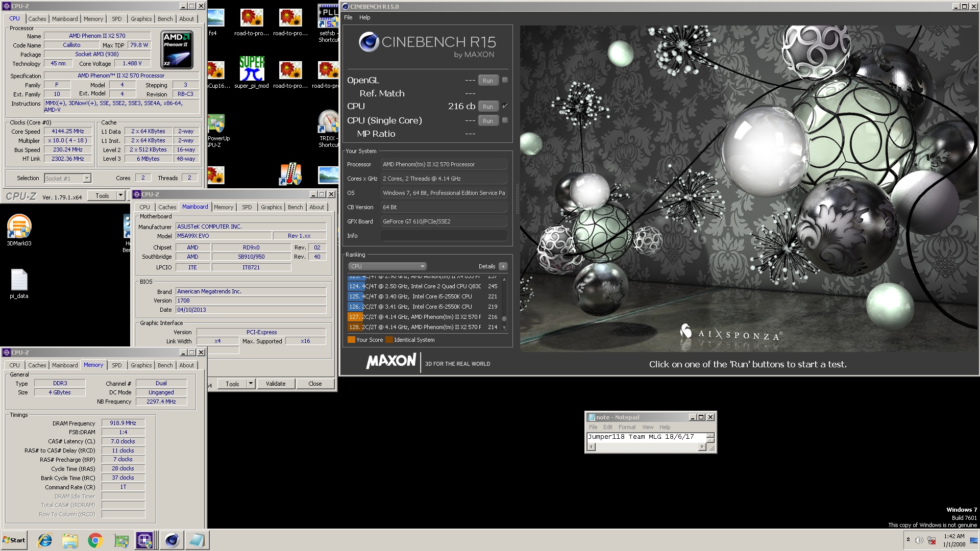Open Tools dropdown arrow in CPU-Z CPU window
This screenshot has width=980, height=551.
pyautogui.click(x=120, y=195)
